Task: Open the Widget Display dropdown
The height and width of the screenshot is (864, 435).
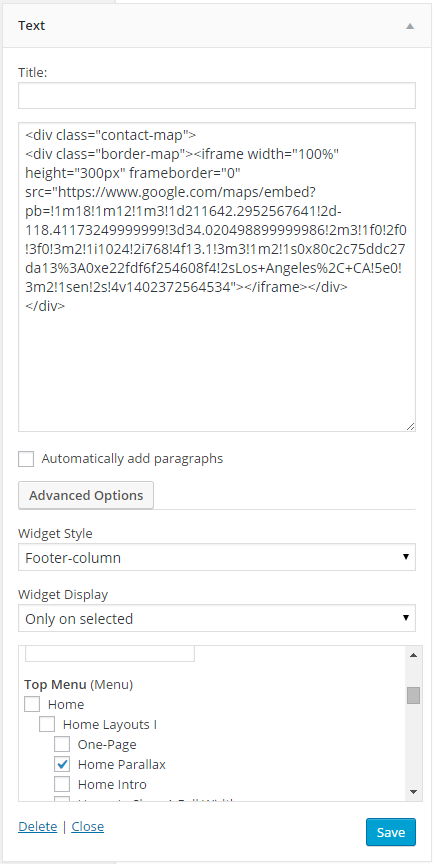Action: (217, 618)
